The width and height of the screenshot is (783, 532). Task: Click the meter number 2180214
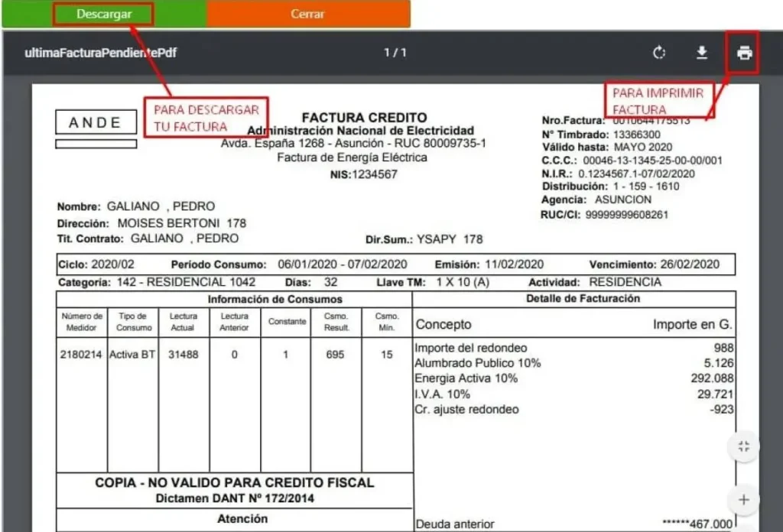point(81,355)
